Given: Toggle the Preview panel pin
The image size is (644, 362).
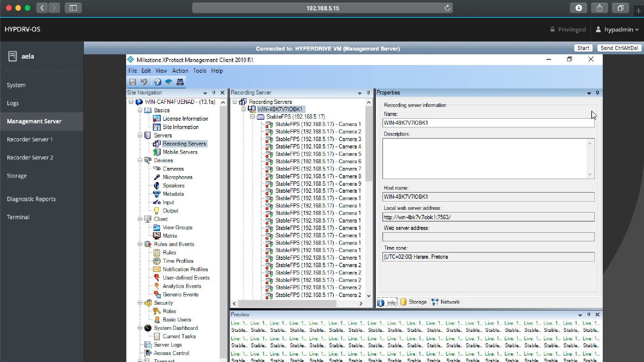Looking at the screenshot, I should pyautogui.click(x=589, y=315).
